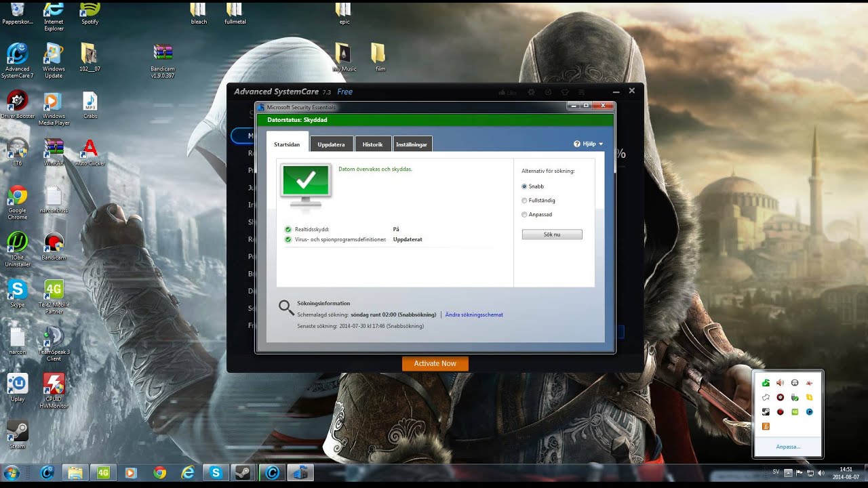Image resolution: width=868 pixels, height=488 pixels.
Task: Open the Advanced SystemCare menu lines icon
Action: (x=581, y=92)
